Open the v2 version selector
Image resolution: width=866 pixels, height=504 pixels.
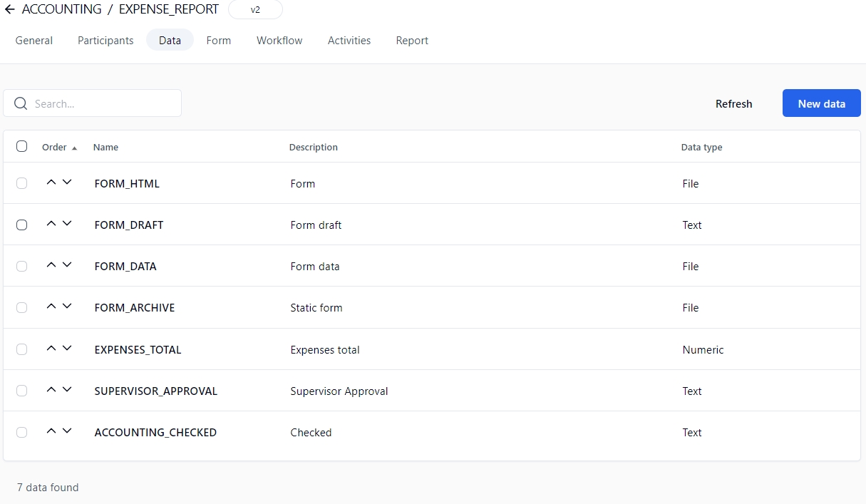click(255, 10)
